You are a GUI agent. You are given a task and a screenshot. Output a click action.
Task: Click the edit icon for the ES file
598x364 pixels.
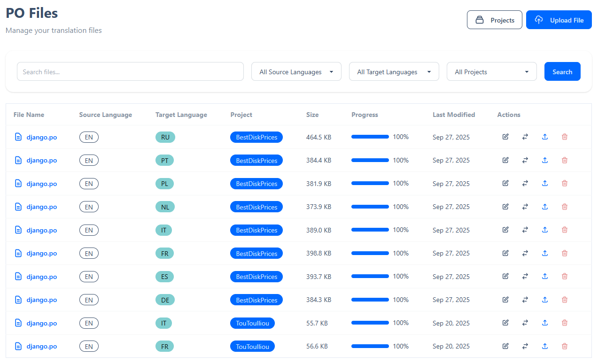(505, 276)
